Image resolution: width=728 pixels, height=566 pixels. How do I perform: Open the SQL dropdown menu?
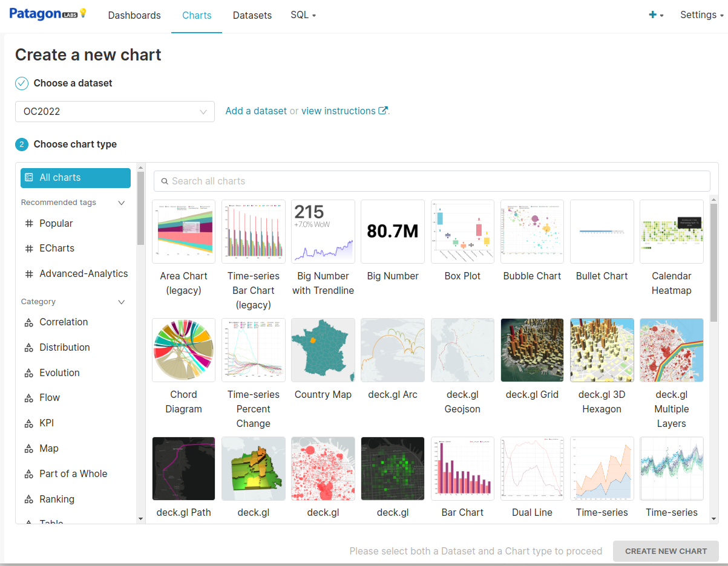(303, 15)
